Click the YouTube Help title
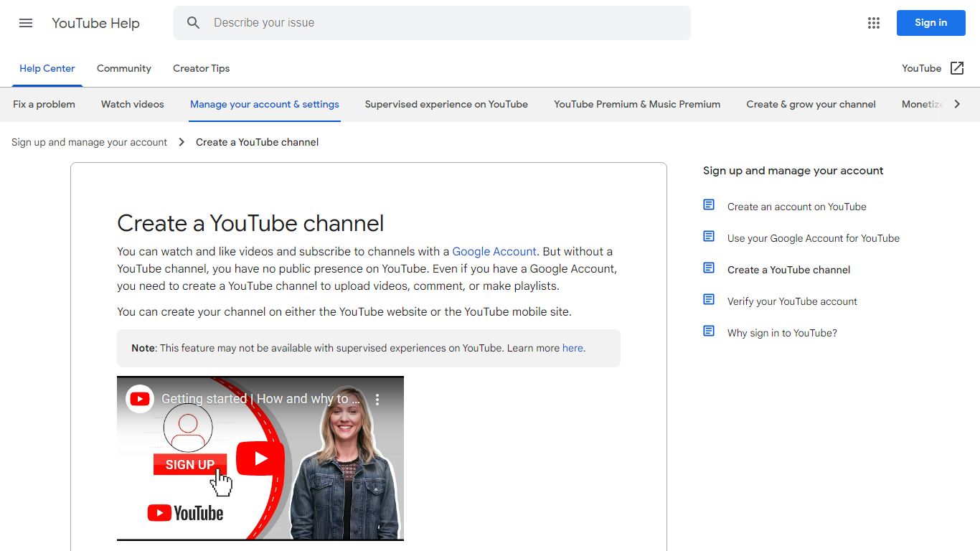Image resolution: width=980 pixels, height=551 pixels. [x=95, y=23]
